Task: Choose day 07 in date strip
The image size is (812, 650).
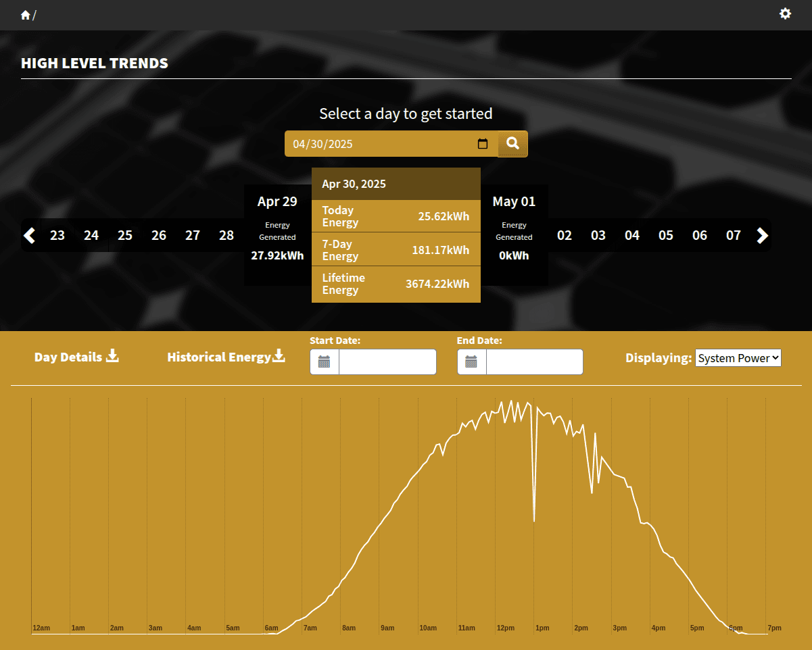Action: click(x=734, y=235)
